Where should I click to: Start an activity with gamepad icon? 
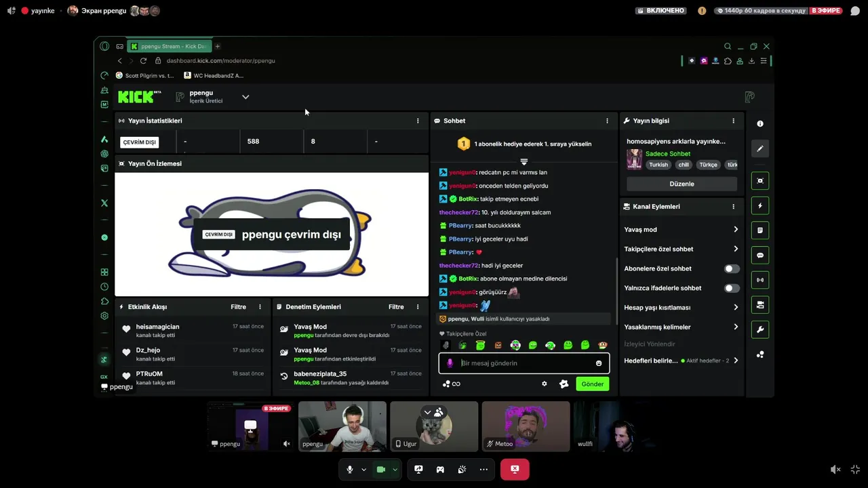point(440,470)
